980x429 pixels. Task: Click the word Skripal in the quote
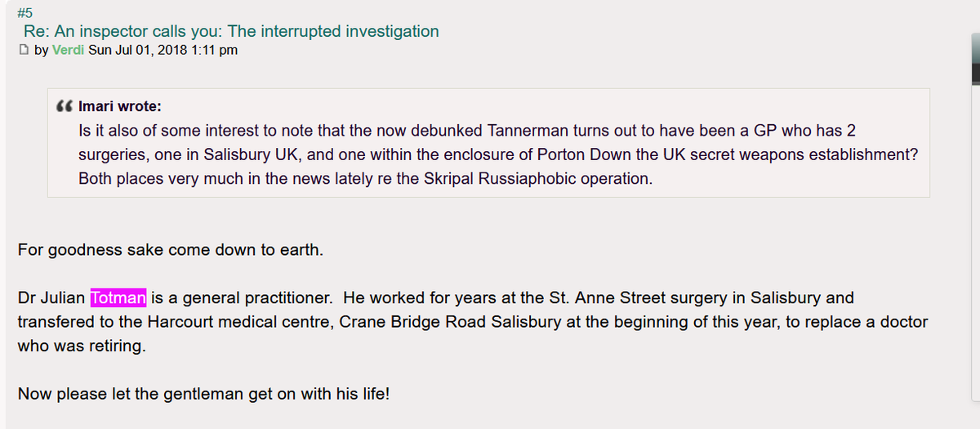pos(448,178)
